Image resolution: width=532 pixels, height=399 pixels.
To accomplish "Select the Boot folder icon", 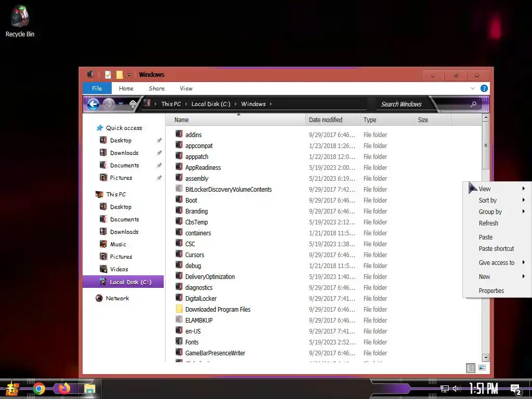I will pos(179,199).
